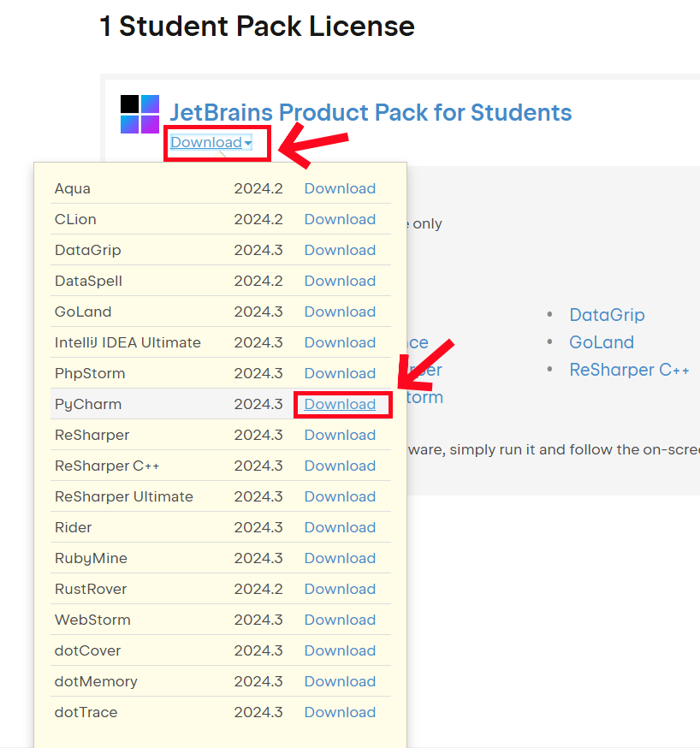Screen dimensions: 700x748
Task: Open the GoLand link in the bulleted list
Action: pyautogui.click(x=602, y=342)
